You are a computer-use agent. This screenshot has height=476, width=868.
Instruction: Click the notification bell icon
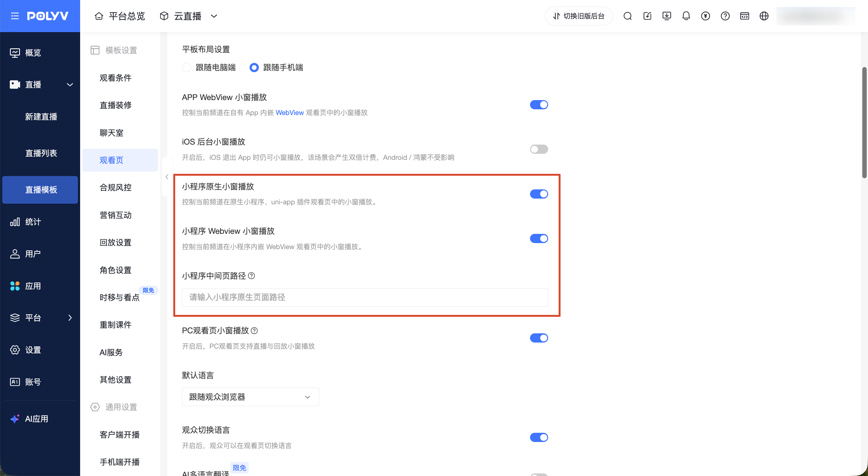686,16
